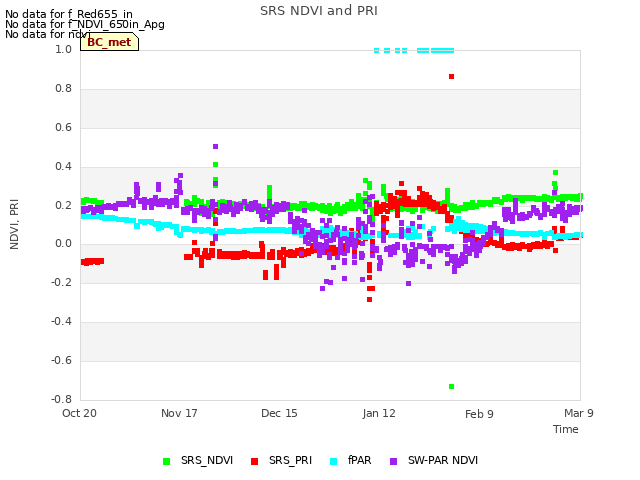Click the -0.2 y-axis tick label
Screen dimensions: 640x480
[62, 282]
